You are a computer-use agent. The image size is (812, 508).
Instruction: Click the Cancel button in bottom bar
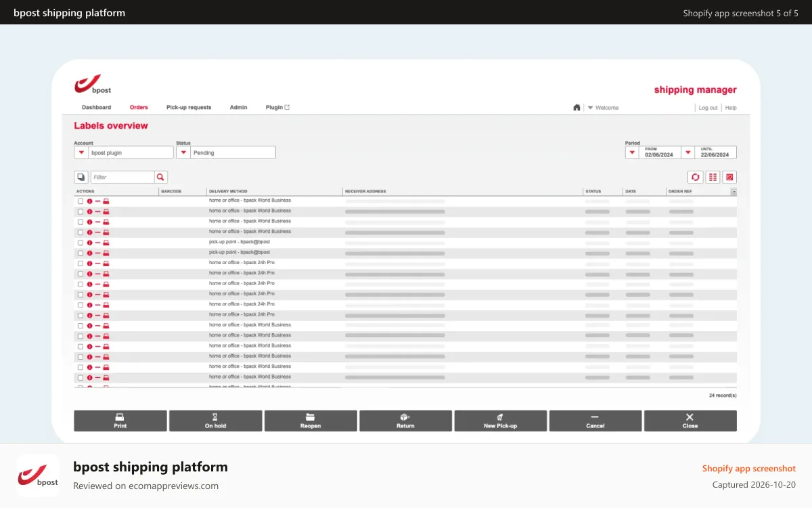[x=595, y=421]
